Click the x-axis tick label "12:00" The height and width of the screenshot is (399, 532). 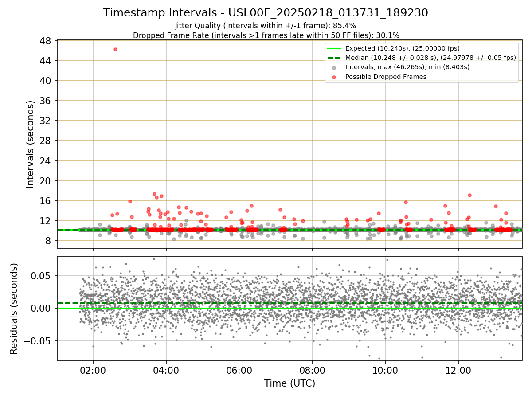pos(458,370)
